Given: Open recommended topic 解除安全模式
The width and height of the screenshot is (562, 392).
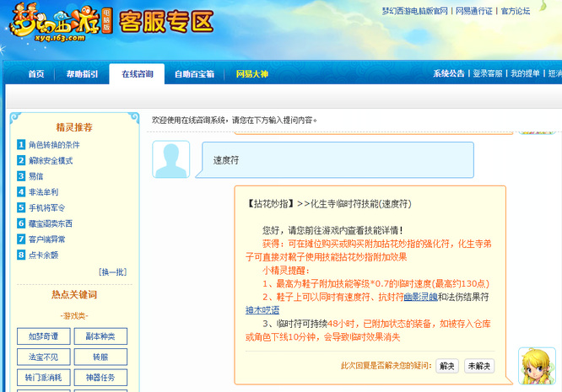Looking at the screenshot, I should [x=51, y=160].
